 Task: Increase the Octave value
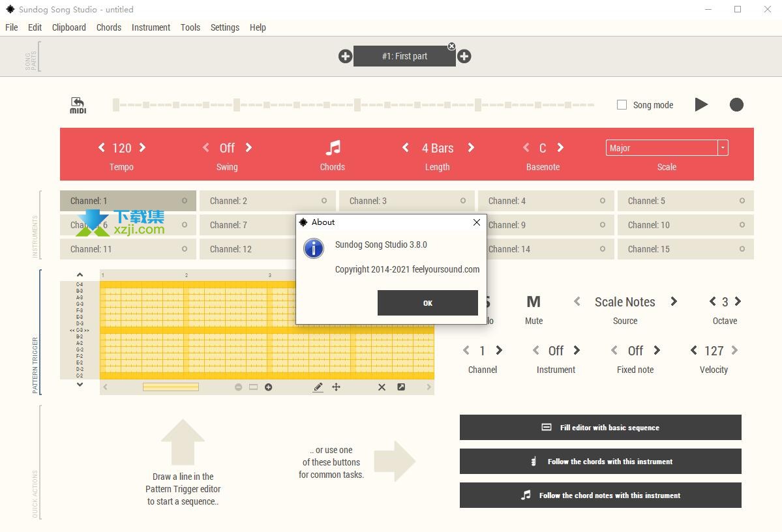pos(738,302)
